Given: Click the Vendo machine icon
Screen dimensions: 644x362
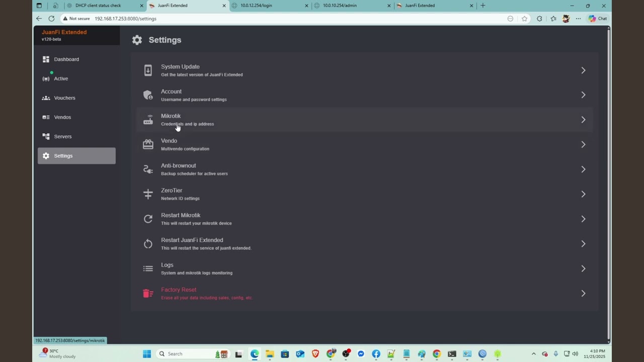Looking at the screenshot, I should point(148,144).
